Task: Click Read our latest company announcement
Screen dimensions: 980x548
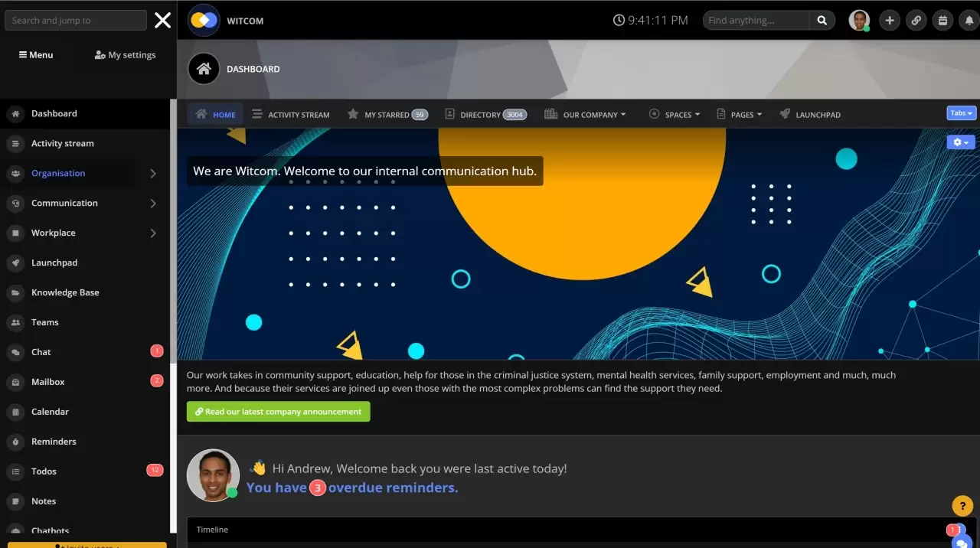Action: point(278,412)
